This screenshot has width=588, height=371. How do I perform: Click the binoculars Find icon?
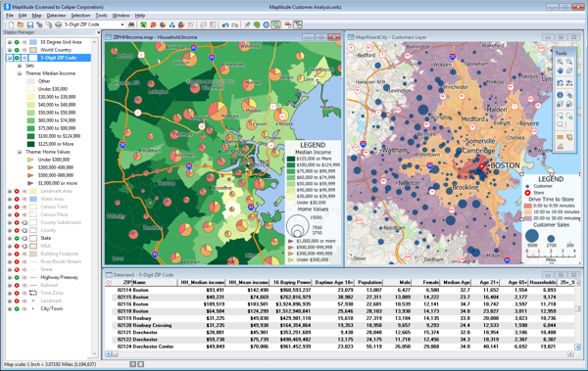tap(131, 24)
